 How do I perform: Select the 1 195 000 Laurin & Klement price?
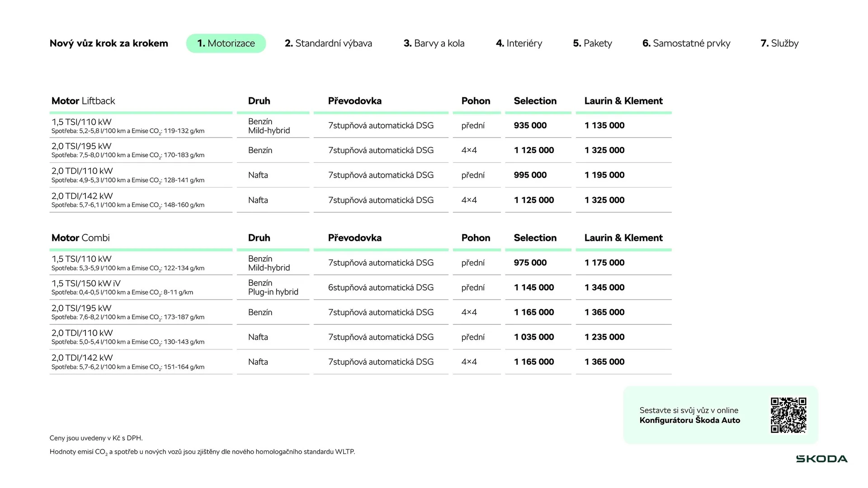(604, 175)
